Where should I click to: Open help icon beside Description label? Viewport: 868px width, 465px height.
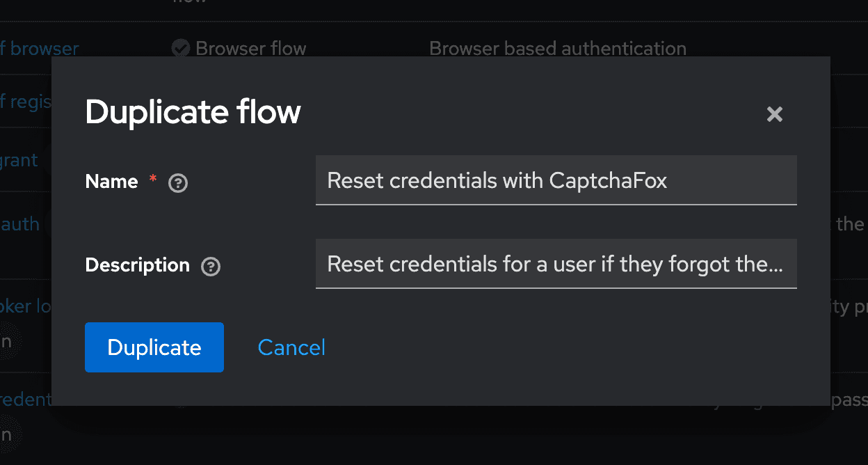tap(211, 267)
